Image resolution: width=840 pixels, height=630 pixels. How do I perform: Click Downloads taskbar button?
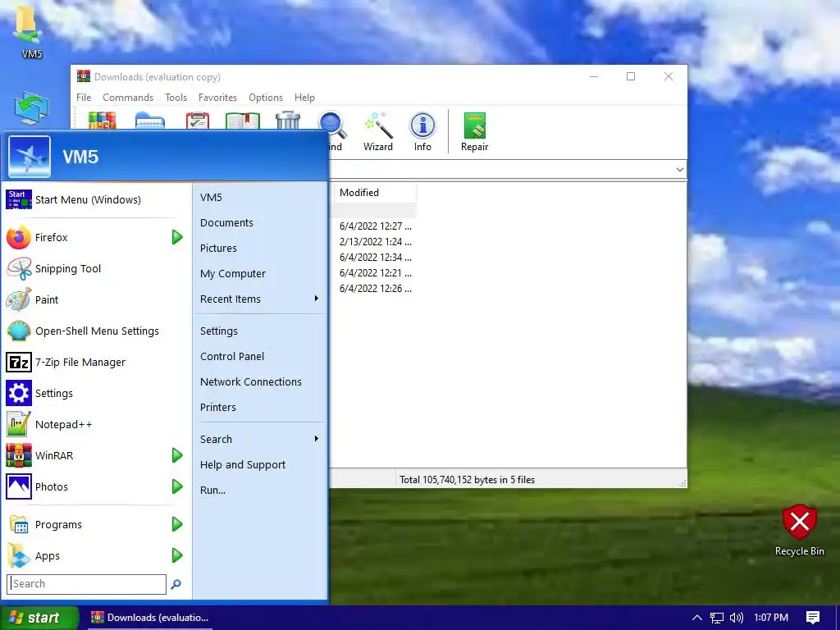click(149, 618)
